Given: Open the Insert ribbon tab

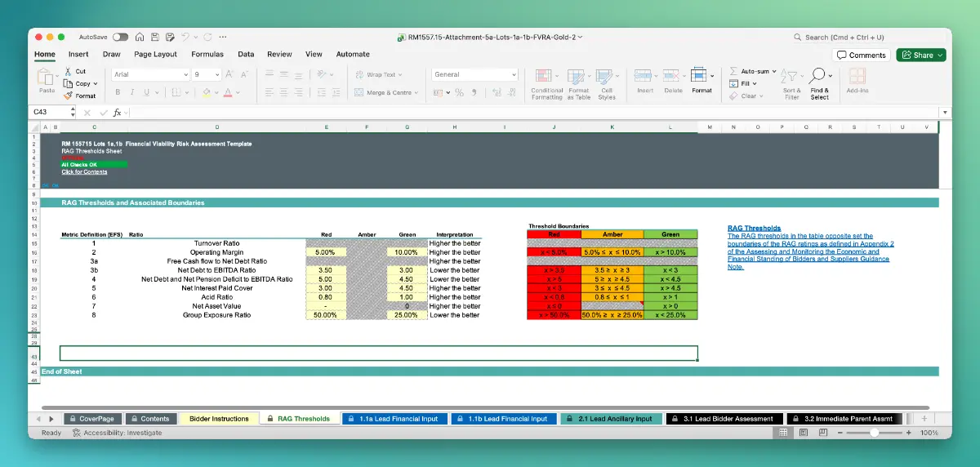Looking at the screenshot, I should pyautogui.click(x=78, y=54).
